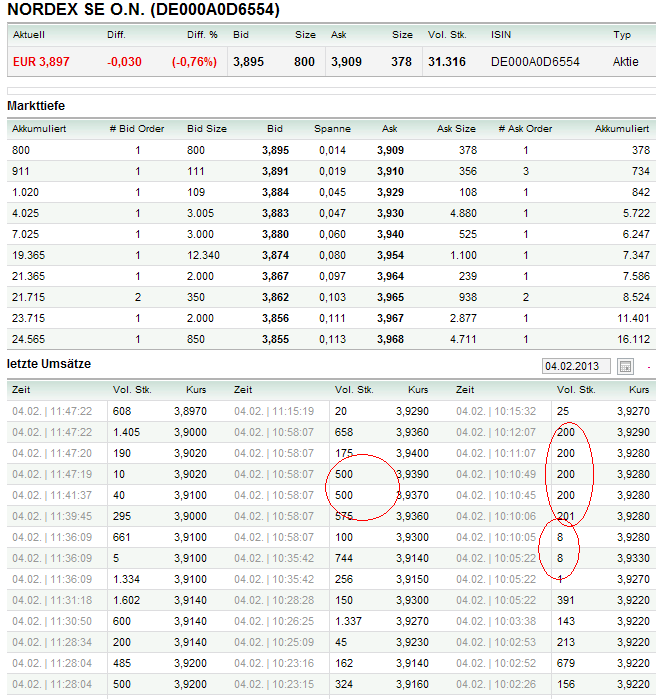Click trade time '04.02. | 11:31:18'
The height and width of the screenshot is (699, 656).
pyautogui.click(x=52, y=600)
